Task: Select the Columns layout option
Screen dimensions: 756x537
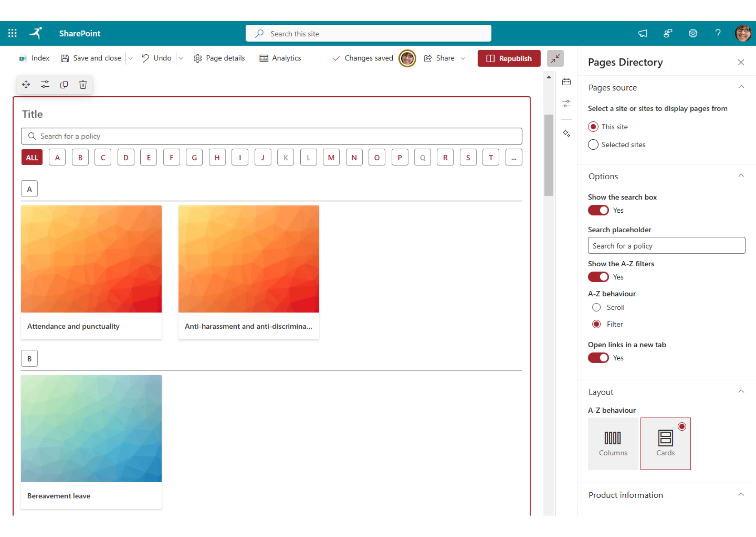Action: [x=613, y=444]
